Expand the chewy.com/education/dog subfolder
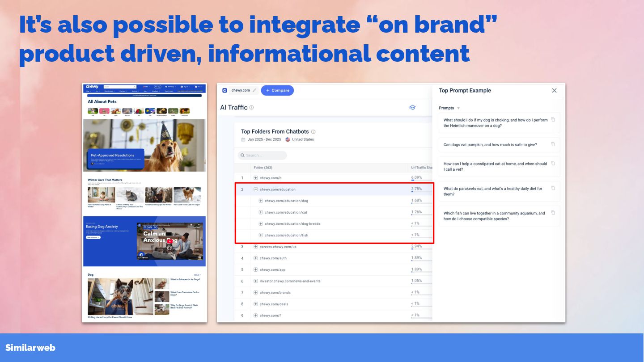The width and height of the screenshot is (644, 362). 261,201
